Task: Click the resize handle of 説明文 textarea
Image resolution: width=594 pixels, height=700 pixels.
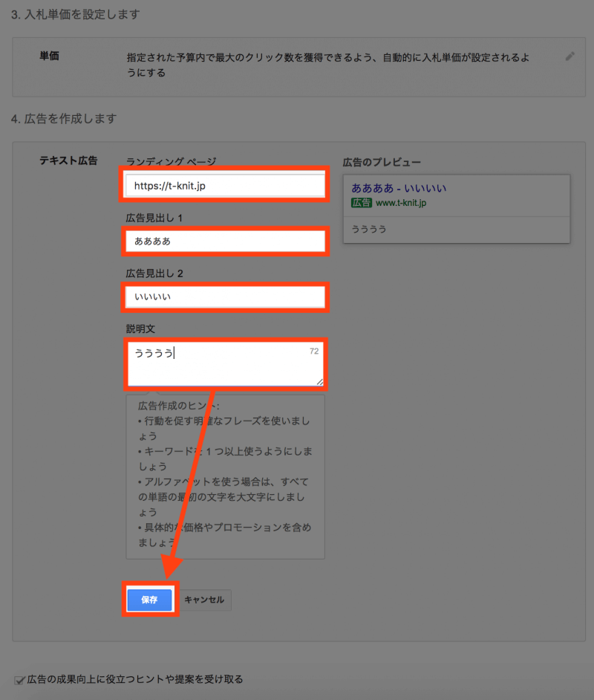Action: pos(320,382)
